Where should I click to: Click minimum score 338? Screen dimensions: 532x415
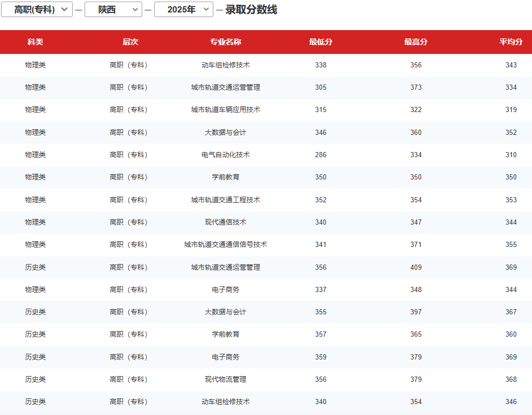(x=321, y=65)
